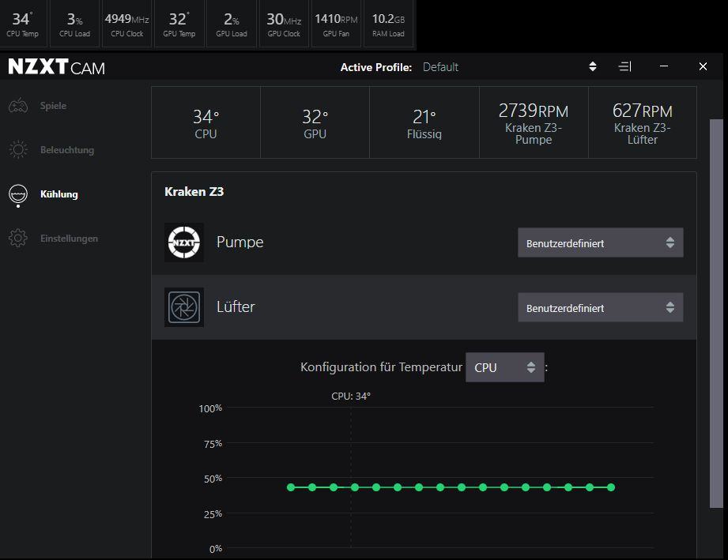Click the 34° CPU temperature tile

[206, 122]
